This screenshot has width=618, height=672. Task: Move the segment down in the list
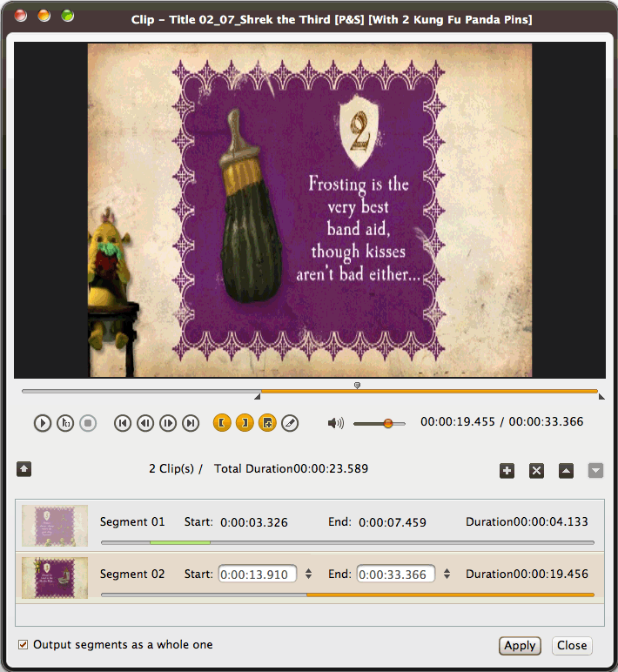tap(595, 471)
